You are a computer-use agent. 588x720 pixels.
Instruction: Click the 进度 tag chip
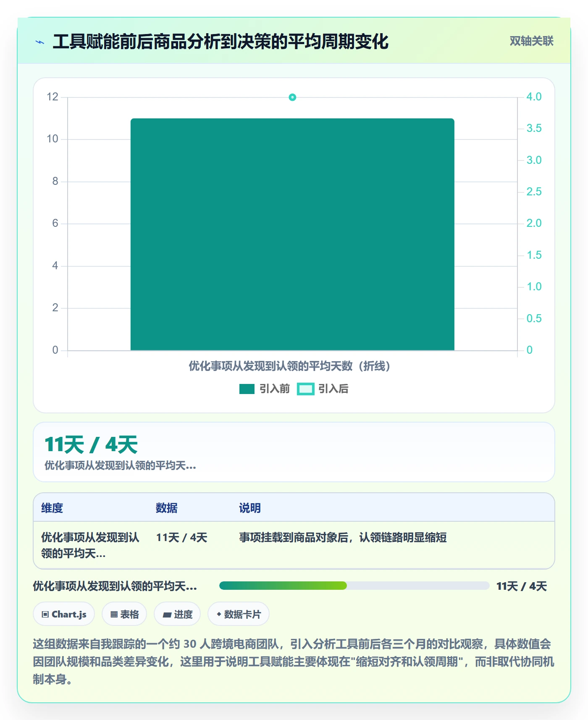(177, 614)
